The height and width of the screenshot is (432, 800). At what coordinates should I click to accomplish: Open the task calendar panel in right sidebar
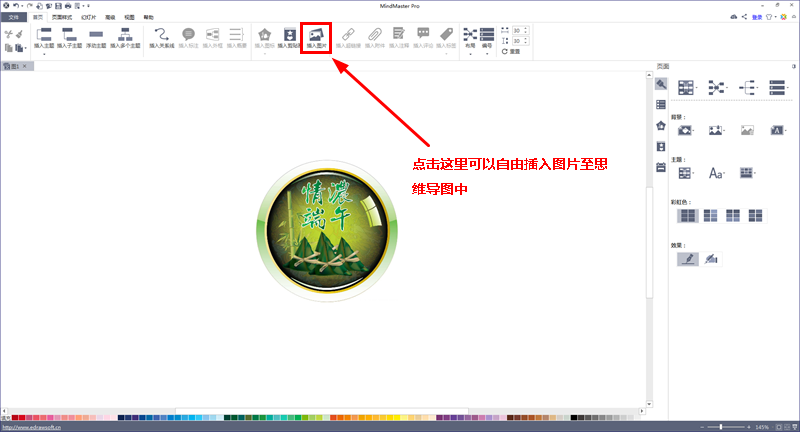[661, 167]
